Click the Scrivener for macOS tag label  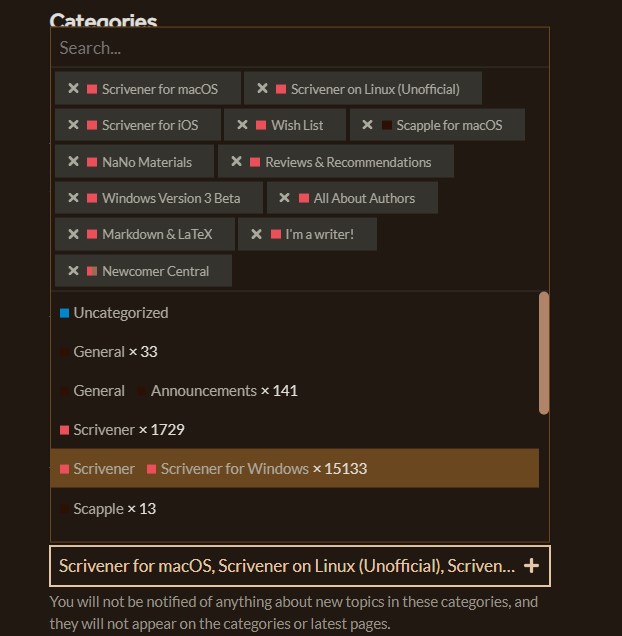(160, 89)
